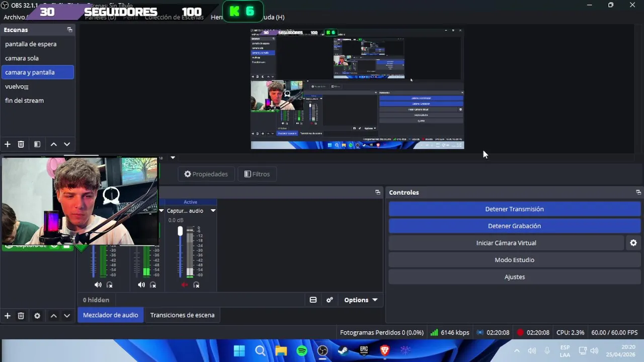Click the 60.00 / 60.00 FPS status entry
The image size is (644, 362).
pos(614,332)
